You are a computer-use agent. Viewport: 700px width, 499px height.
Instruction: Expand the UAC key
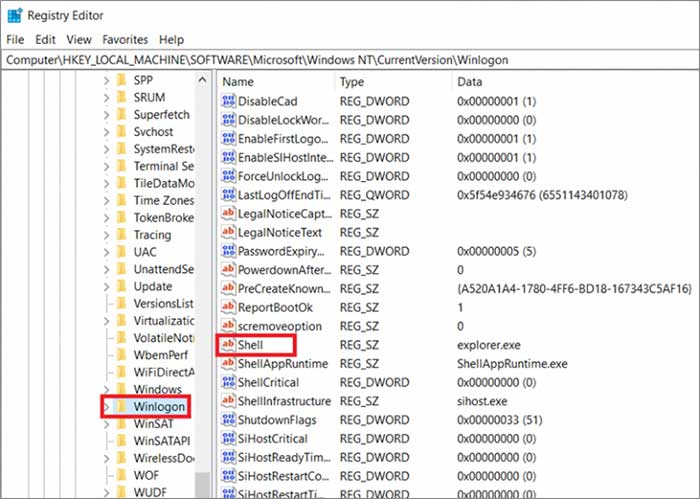click(x=106, y=253)
